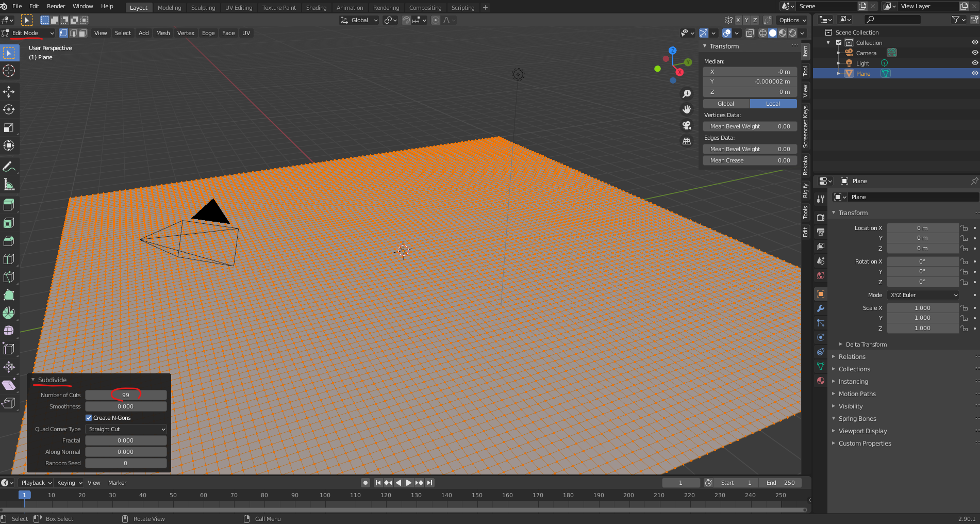Select the Scale tool
Screen dimensions: 980x524
(x=9, y=127)
